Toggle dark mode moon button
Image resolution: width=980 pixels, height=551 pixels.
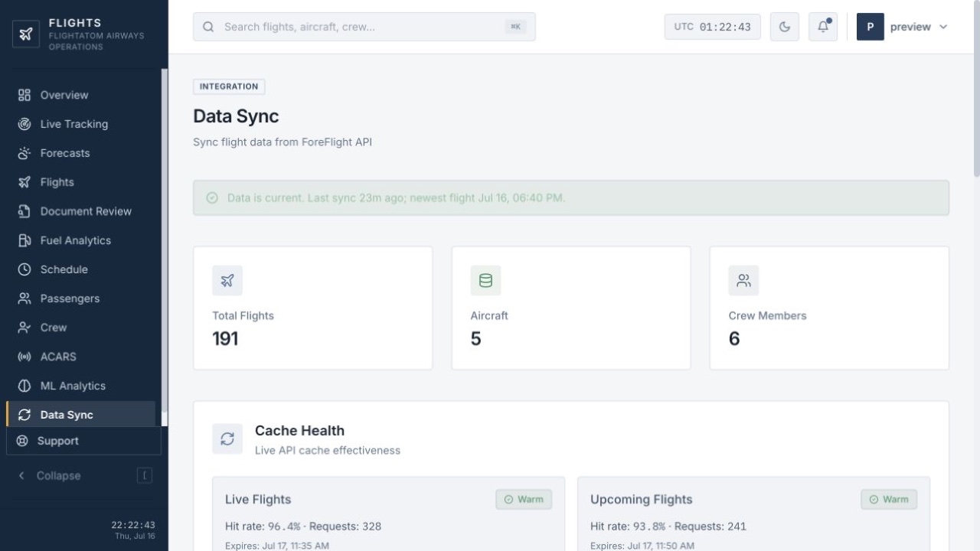point(785,27)
